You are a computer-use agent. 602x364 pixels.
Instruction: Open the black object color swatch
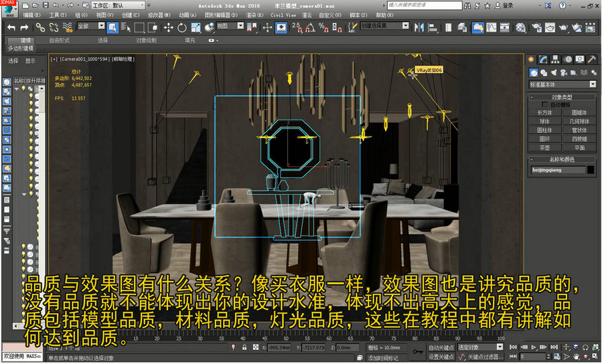[x=591, y=169]
